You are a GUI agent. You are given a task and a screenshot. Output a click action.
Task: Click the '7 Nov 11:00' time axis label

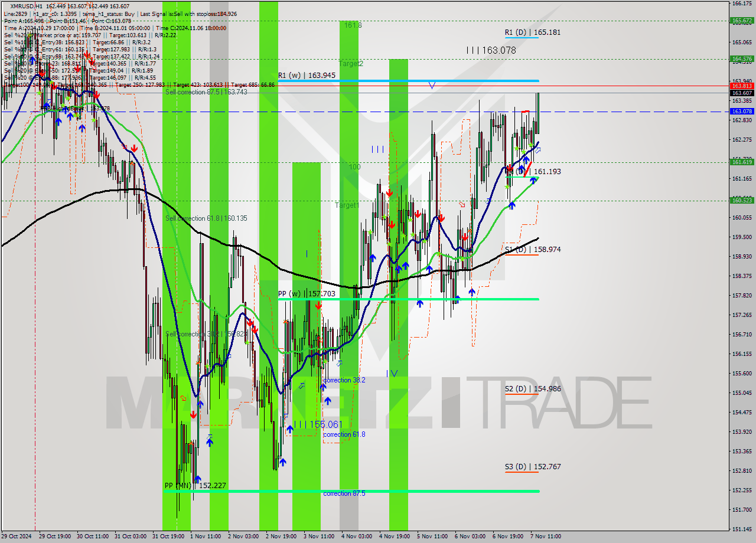coord(545,537)
